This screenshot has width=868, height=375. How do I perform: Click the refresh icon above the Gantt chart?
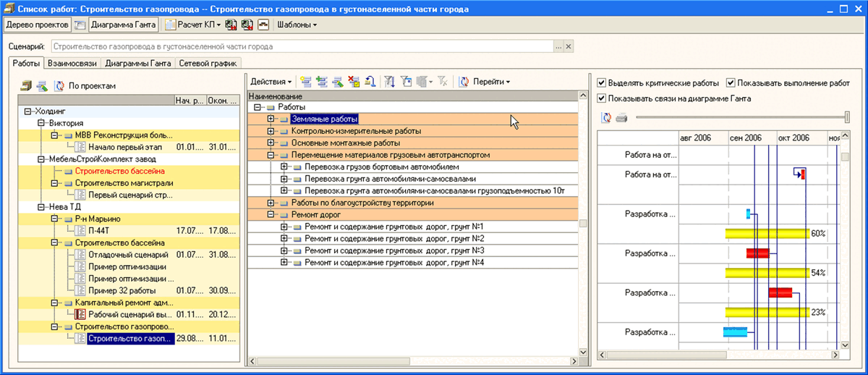[606, 118]
